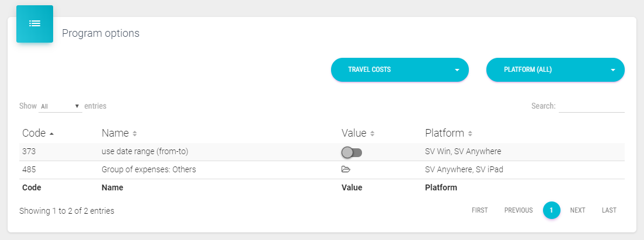Sort table by Platform column header
The image size is (644, 240).
(x=448, y=133)
